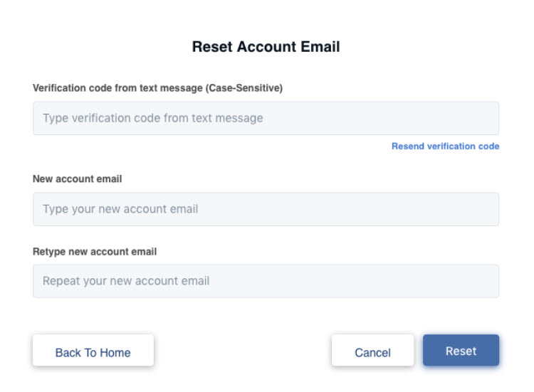Click the blue Reset button
This screenshot has height=392, width=534.
pyautogui.click(x=461, y=351)
